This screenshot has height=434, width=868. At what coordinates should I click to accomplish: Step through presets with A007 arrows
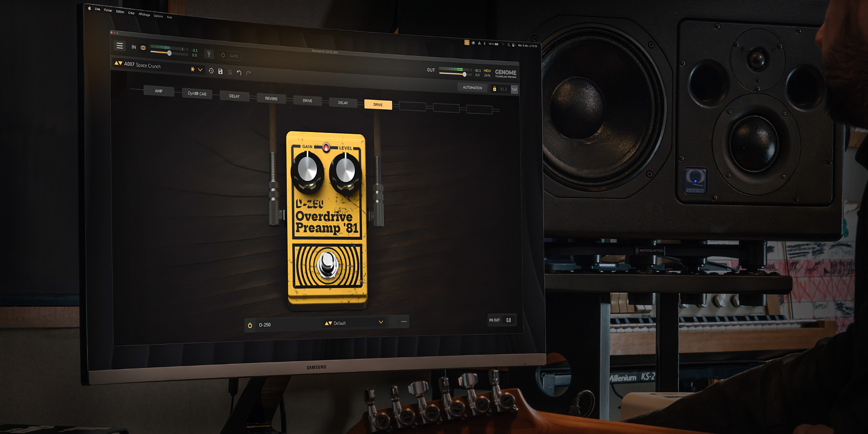(x=118, y=63)
